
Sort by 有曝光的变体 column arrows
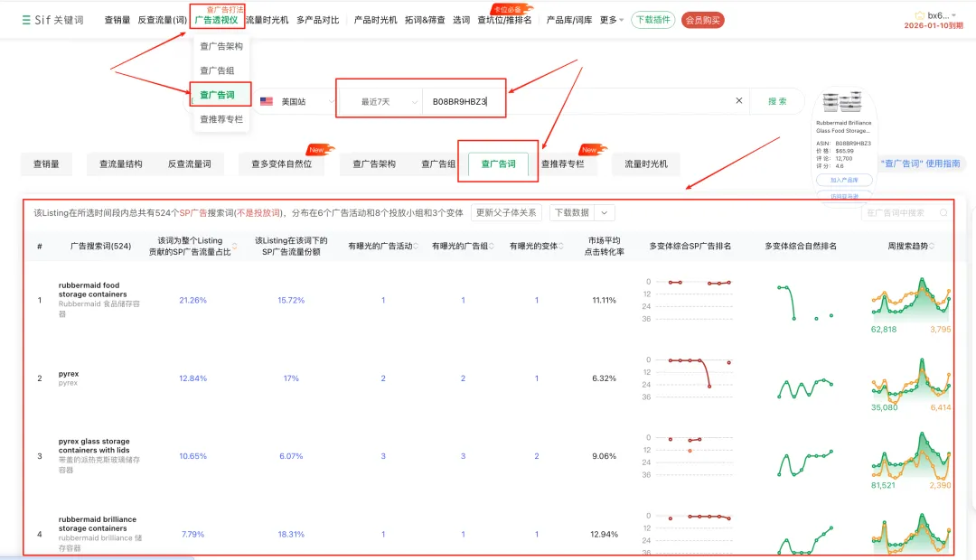pos(561,247)
